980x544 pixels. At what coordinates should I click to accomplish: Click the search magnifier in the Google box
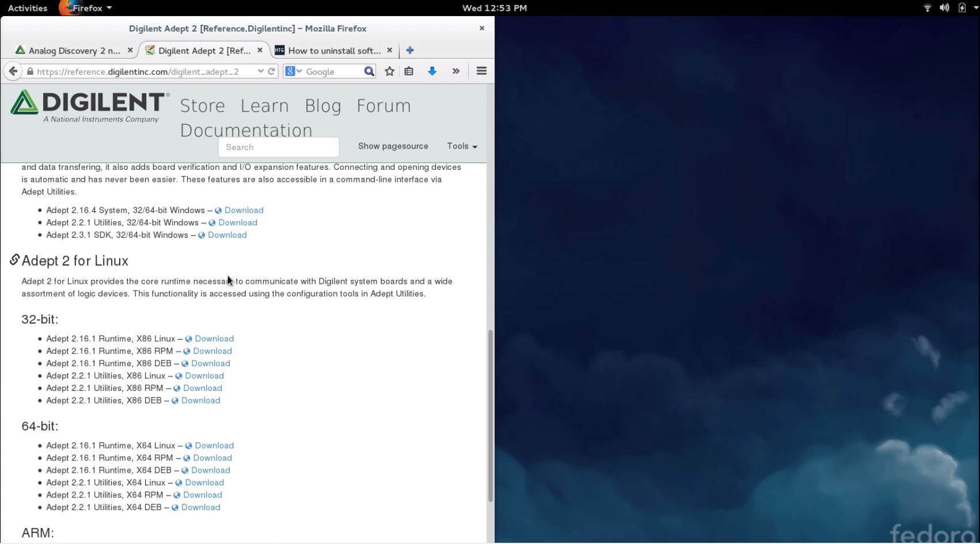pos(369,71)
